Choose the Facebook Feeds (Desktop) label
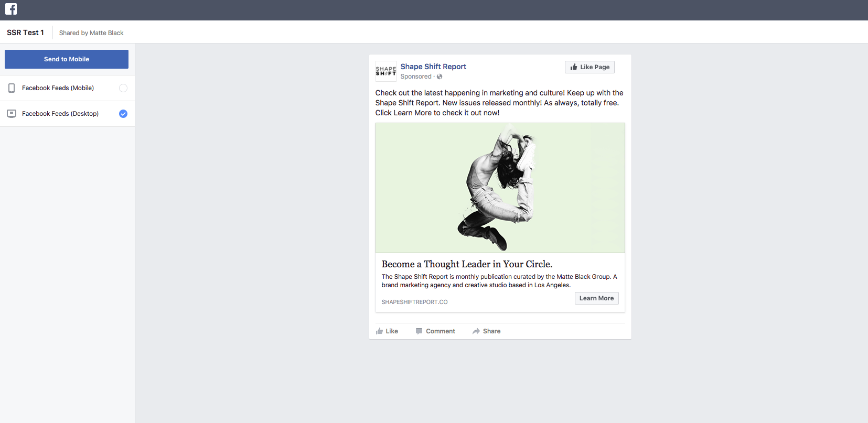Image resolution: width=868 pixels, height=423 pixels. (60, 114)
